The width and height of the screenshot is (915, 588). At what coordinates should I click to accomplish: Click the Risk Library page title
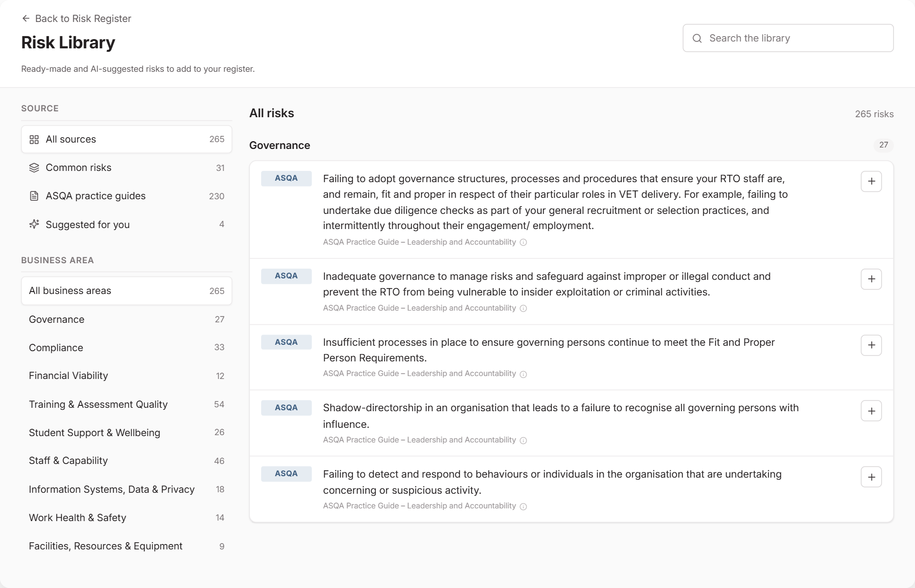tap(68, 42)
